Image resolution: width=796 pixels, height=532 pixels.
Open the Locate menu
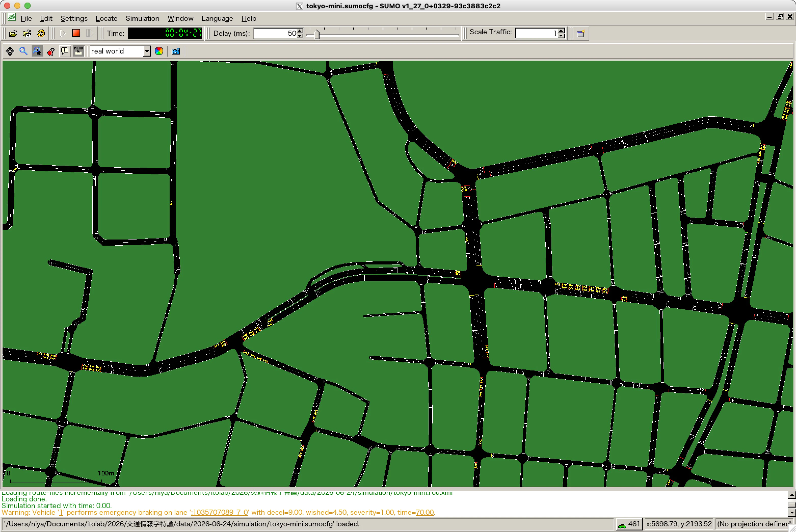106,18
